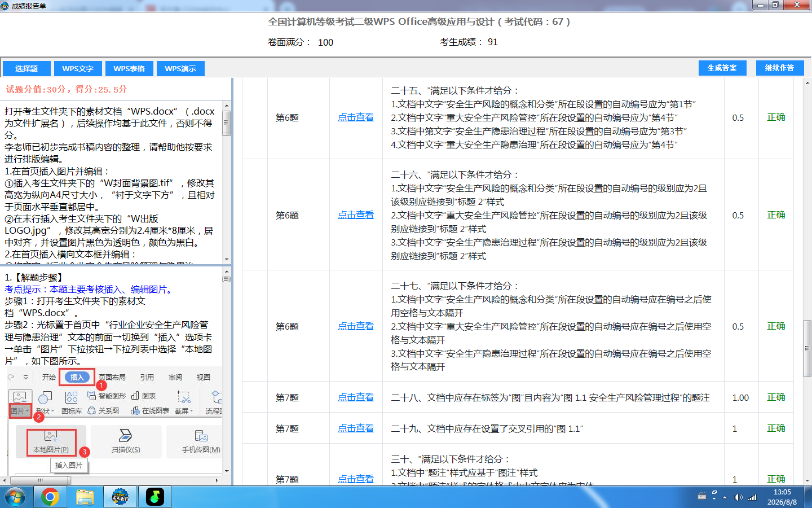
Task: Select the 引用 ribbon tab
Action: [147, 377]
